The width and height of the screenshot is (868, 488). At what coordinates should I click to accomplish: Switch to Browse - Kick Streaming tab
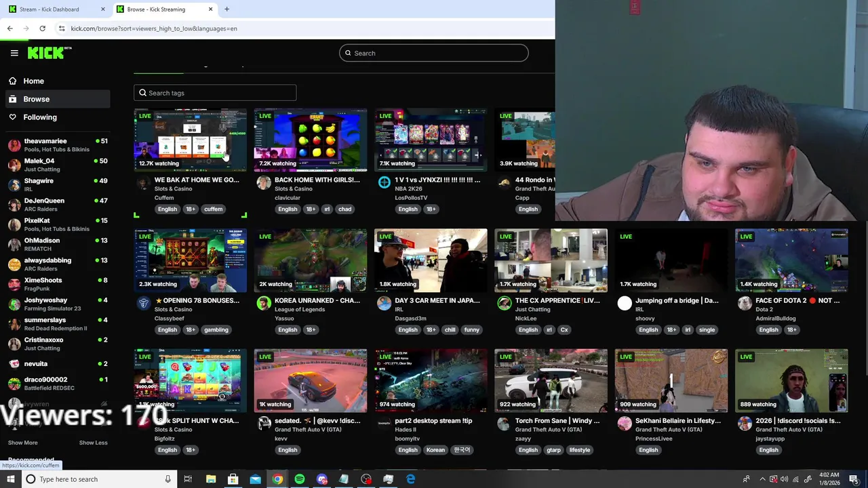pos(163,9)
